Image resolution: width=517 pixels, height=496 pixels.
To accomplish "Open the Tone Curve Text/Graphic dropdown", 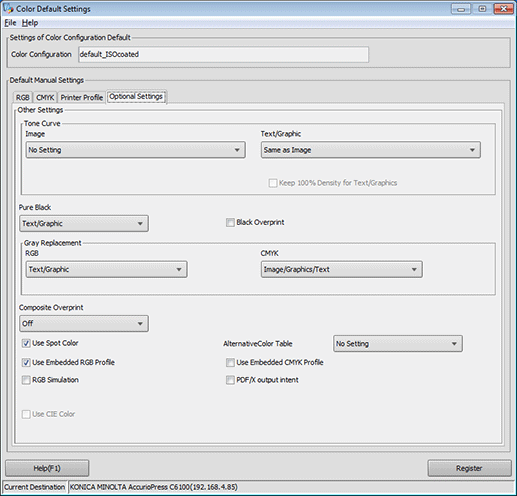I will click(x=371, y=150).
